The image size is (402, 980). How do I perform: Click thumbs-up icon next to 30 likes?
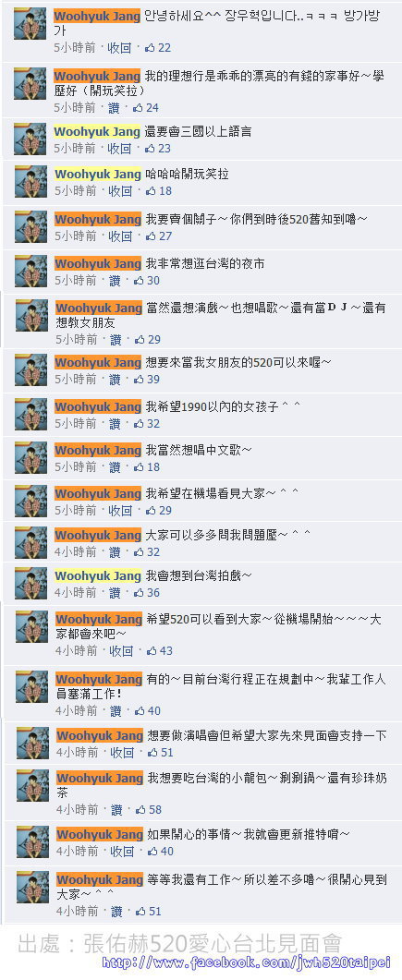[x=139, y=281]
